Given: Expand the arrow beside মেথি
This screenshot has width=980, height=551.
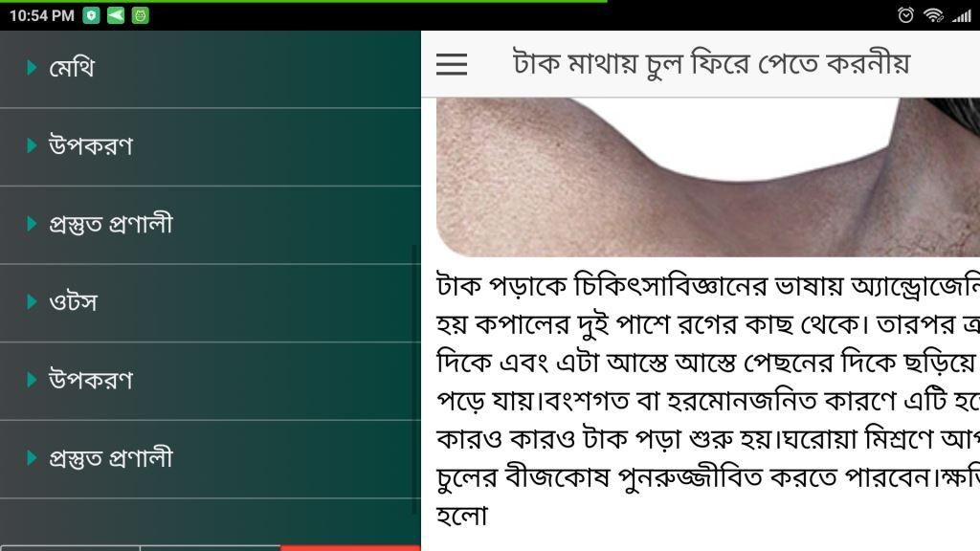Looking at the screenshot, I should click(32, 68).
